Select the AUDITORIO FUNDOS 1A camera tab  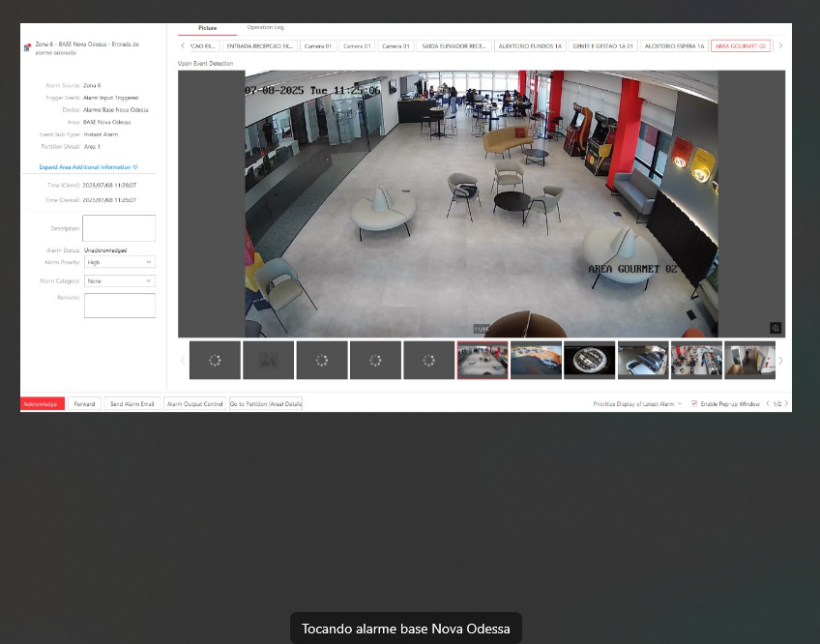click(529, 45)
